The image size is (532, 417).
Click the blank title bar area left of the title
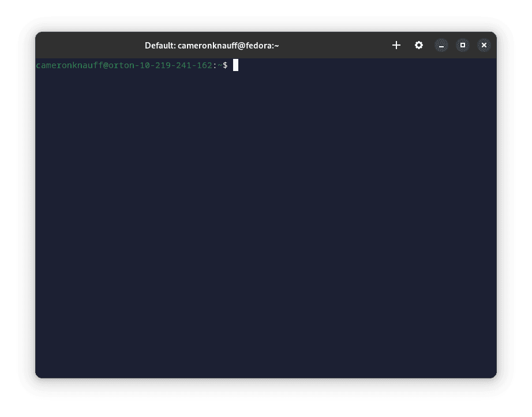[87, 45]
